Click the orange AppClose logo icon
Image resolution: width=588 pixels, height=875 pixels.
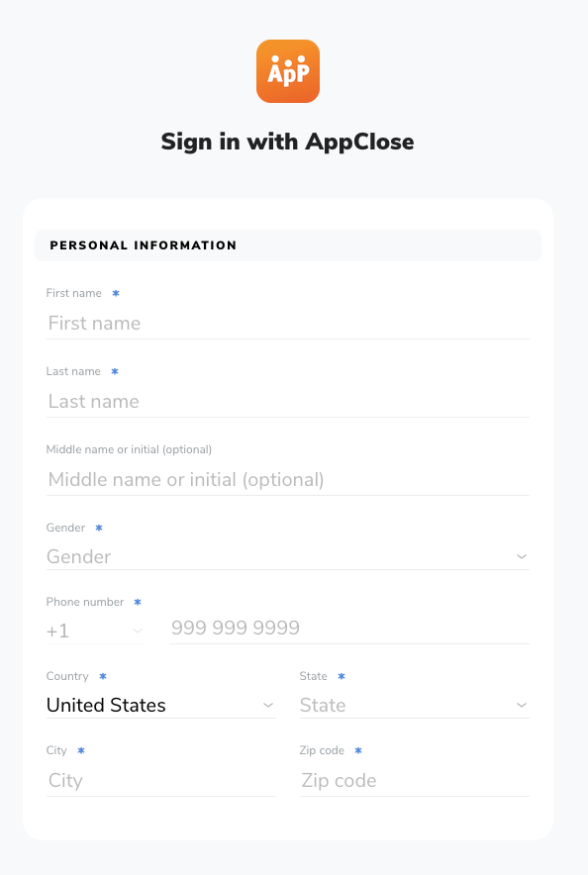[288, 71]
